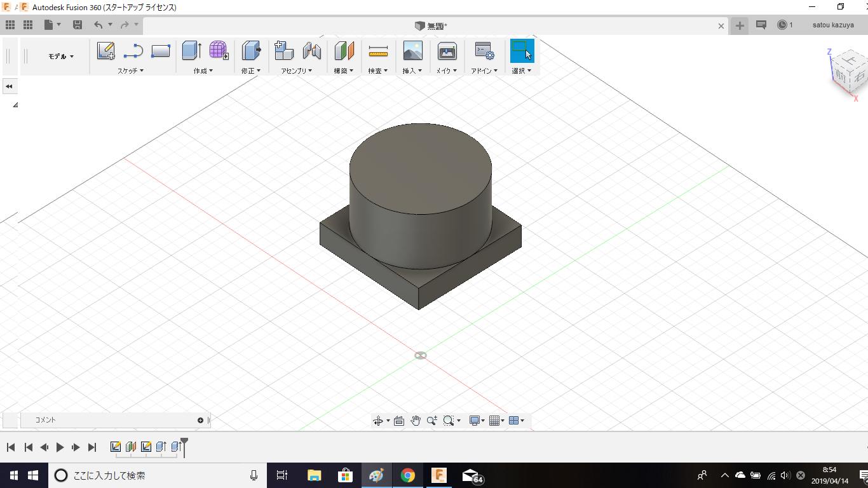Click the Save icon

[78, 25]
